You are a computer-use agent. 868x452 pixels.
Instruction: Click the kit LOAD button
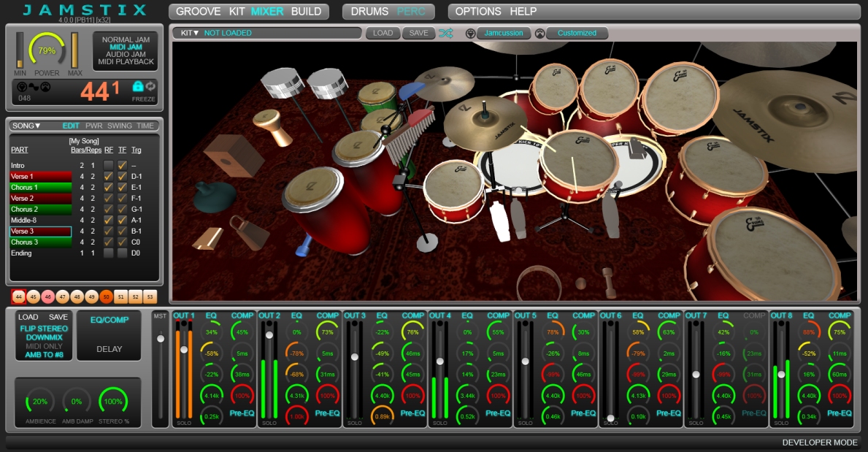(383, 34)
